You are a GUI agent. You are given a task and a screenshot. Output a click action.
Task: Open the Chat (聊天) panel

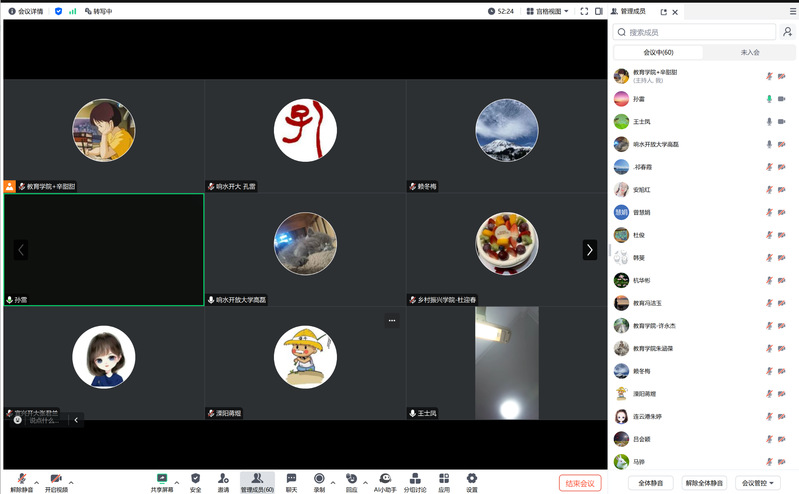click(x=291, y=482)
